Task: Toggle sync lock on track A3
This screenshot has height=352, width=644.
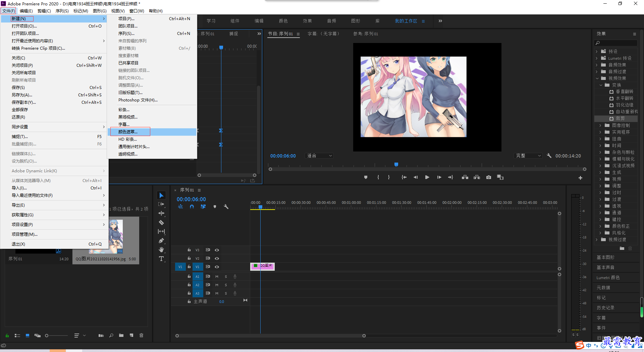Action: point(208,293)
